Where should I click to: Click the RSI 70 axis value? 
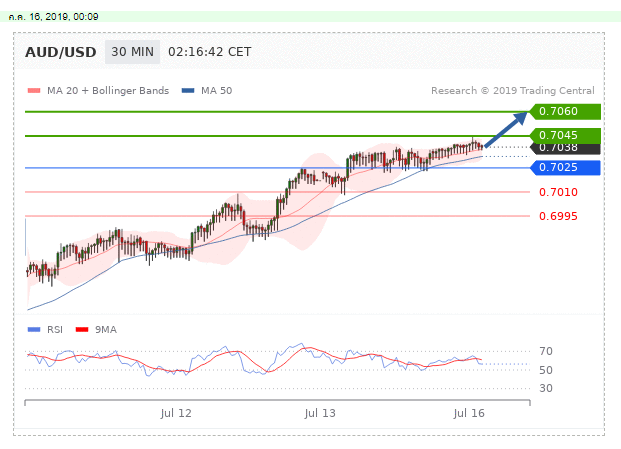pyautogui.click(x=546, y=351)
